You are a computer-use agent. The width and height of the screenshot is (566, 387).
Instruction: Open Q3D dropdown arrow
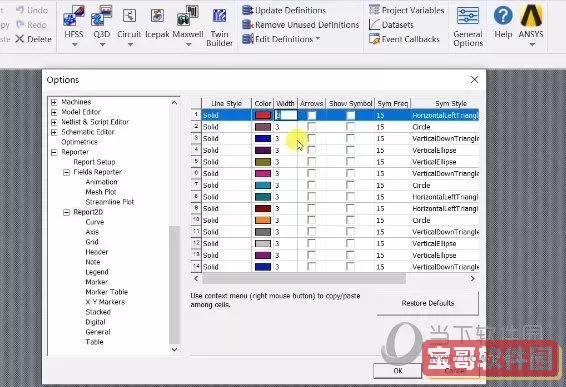[x=102, y=45]
